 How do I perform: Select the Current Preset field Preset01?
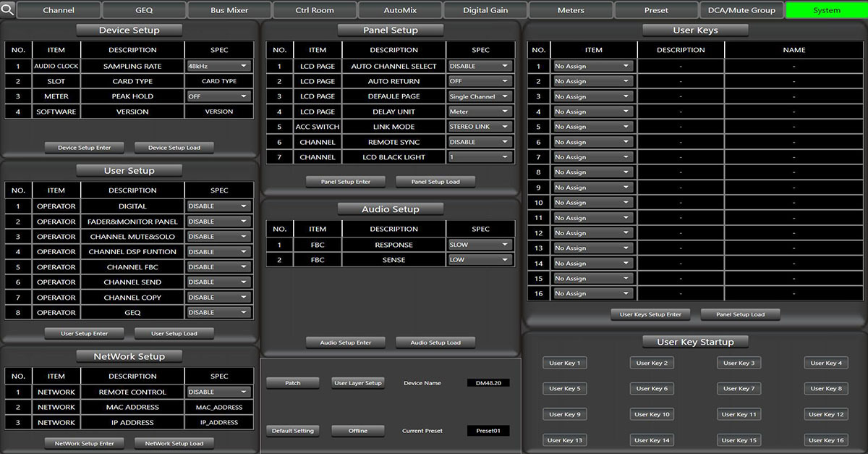coord(488,431)
